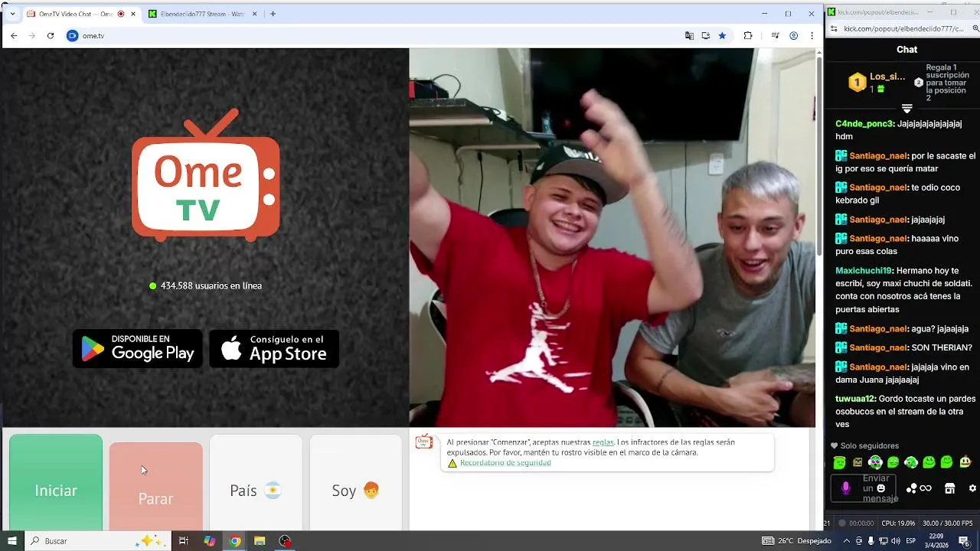
Task: Click the last orange-hat emote in emote row
Action: coord(965,462)
